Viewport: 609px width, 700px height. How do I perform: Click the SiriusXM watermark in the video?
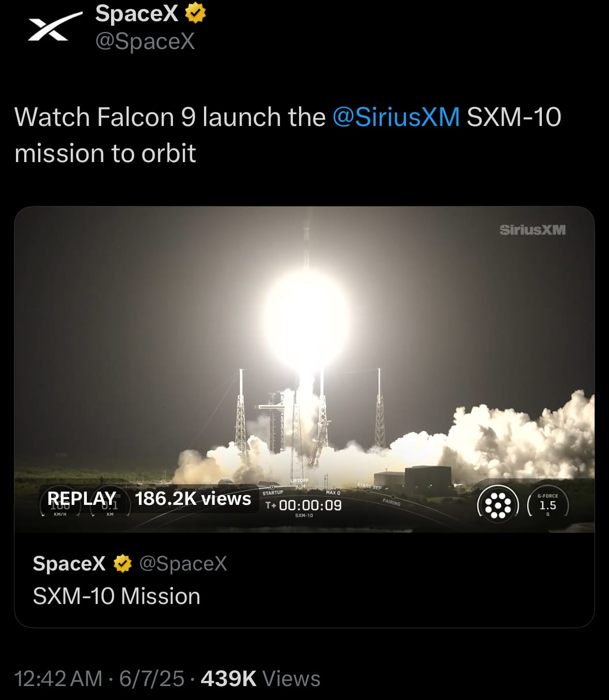point(533,230)
